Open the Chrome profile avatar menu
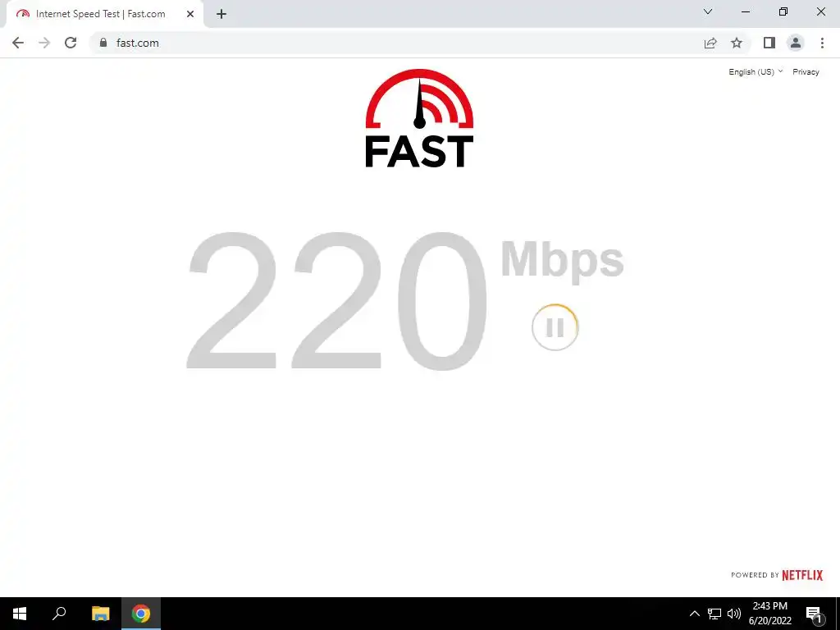The height and width of the screenshot is (630, 840). click(x=796, y=43)
